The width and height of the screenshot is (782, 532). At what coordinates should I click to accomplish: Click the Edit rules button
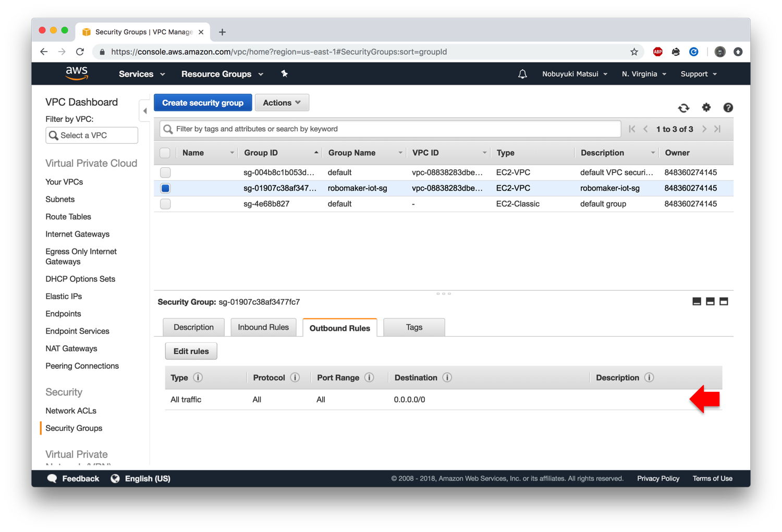click(x=191, y=351)
